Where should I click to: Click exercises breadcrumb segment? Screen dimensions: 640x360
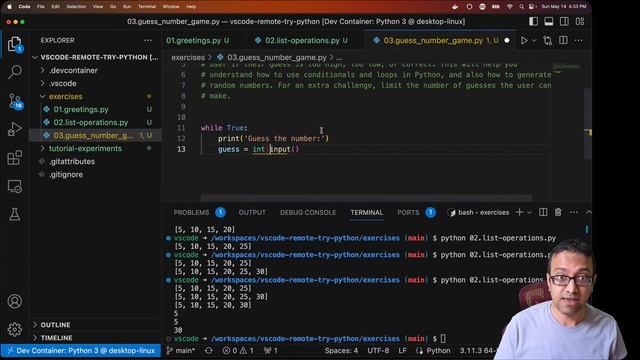[x=188, y=58]
